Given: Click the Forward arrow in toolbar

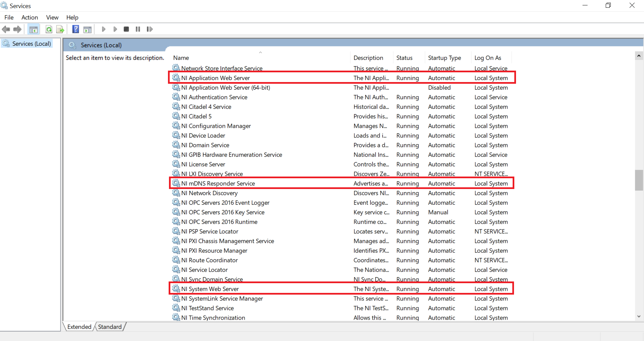Looking at the screenshot, I should (17, 29).
